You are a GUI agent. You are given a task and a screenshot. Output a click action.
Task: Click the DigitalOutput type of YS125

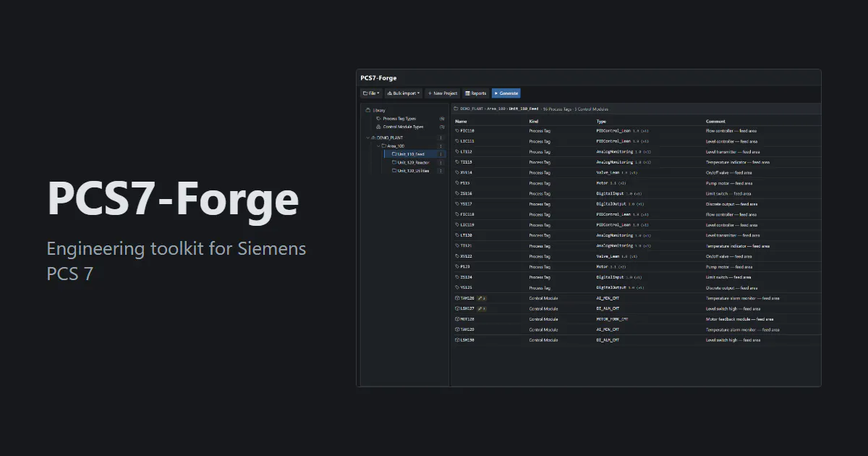[621, 287]
